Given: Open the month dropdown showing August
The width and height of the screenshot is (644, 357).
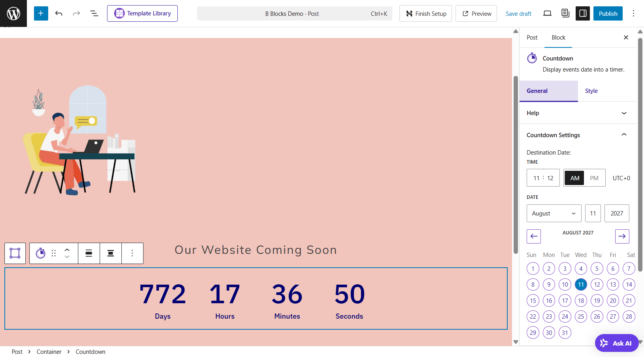Looking at the screenshot, I should [554, 213].
